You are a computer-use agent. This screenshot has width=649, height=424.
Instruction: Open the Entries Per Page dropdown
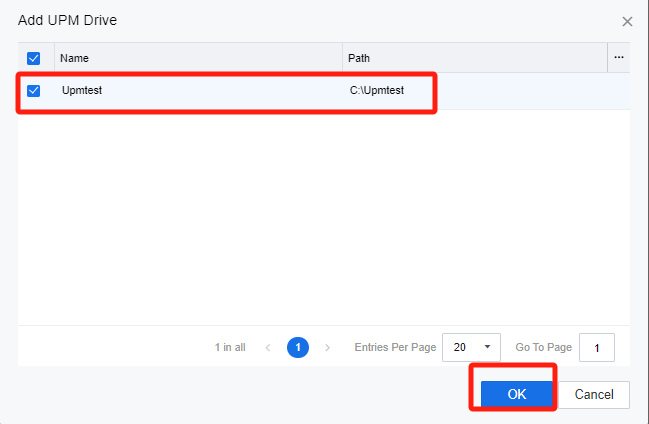(471, 347)
